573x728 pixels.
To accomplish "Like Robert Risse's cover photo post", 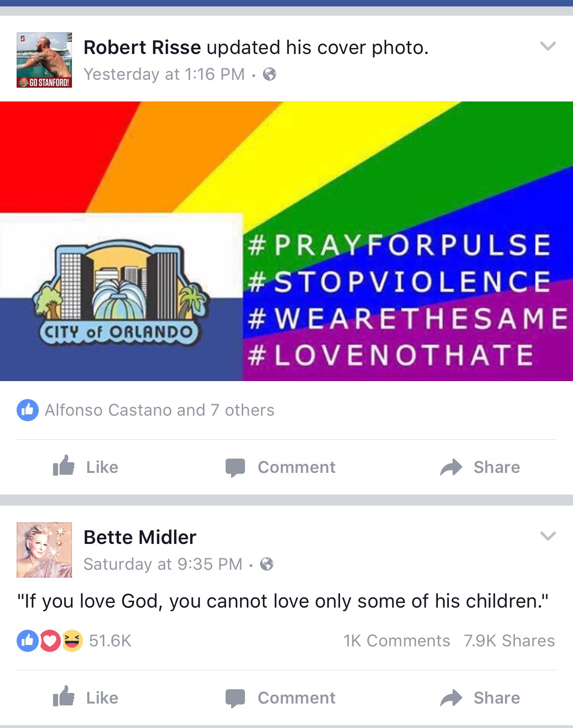I will pyautogui.click(x=85, y=466).
